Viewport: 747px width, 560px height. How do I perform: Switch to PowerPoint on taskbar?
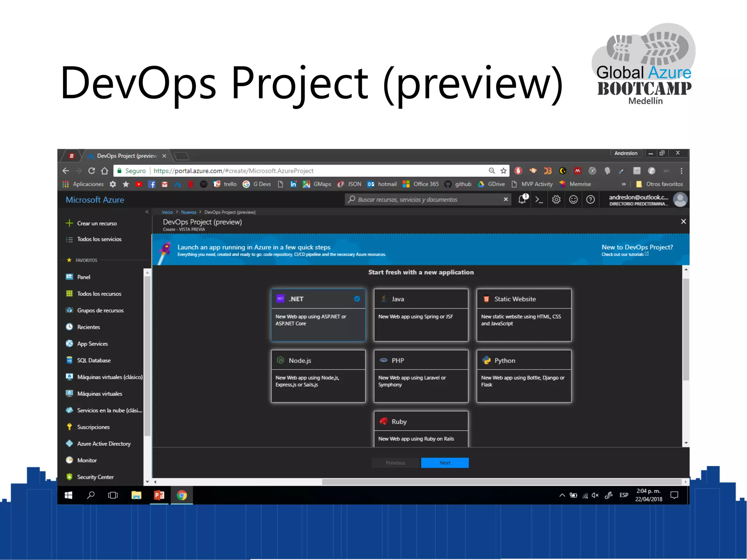click(x=159, y=495)
